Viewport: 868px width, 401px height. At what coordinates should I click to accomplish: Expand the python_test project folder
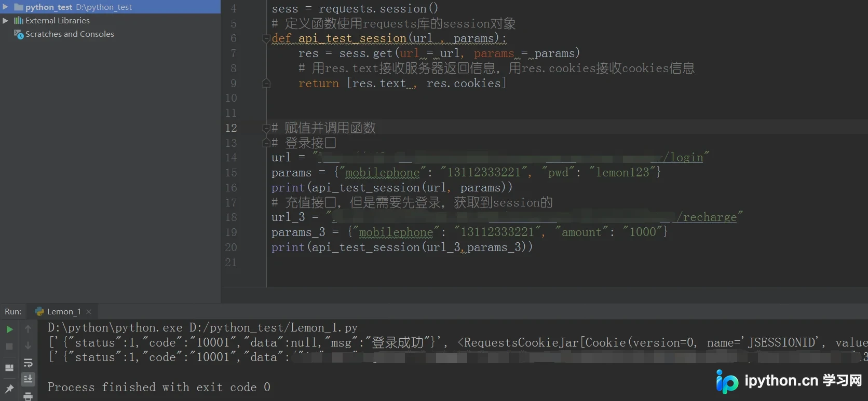(x=5, y=7)
